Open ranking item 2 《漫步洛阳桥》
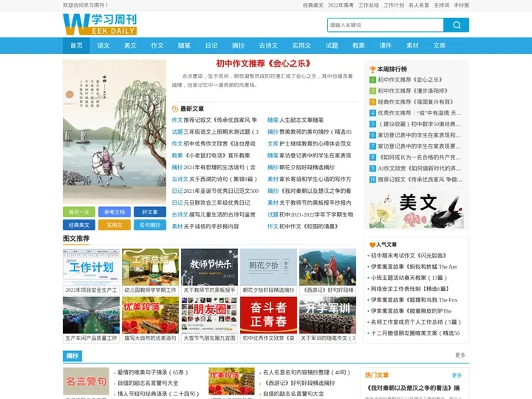This screenshot has height=399, width=532. 412,91
